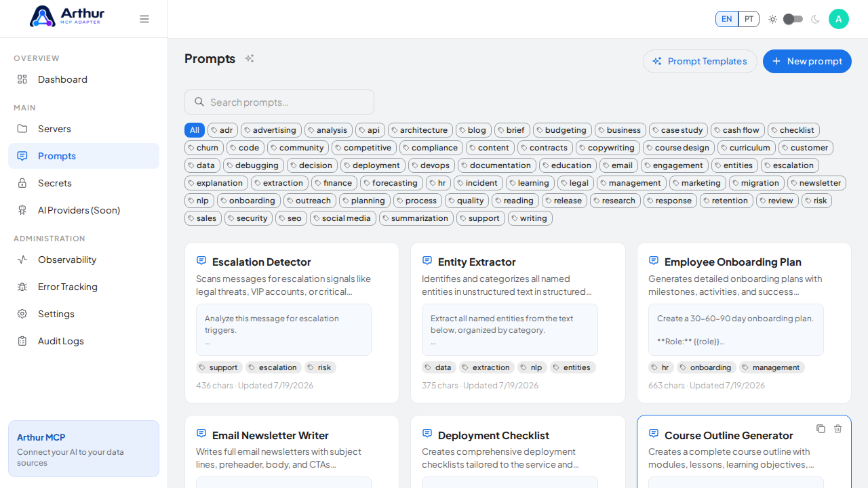The height and width of the screenshot is (488, 868).
Task: Filter prompts by social media tag
Action: pos(343,218)
